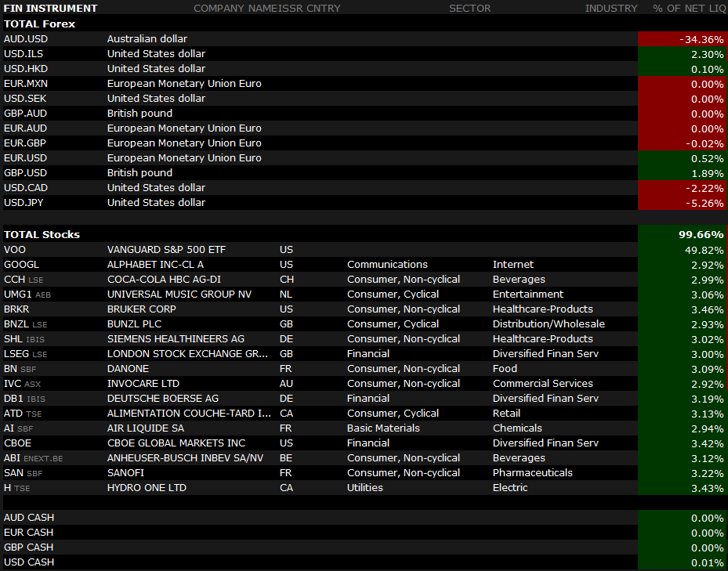Click Basic Materials sector cell

(x=383, y=428)
